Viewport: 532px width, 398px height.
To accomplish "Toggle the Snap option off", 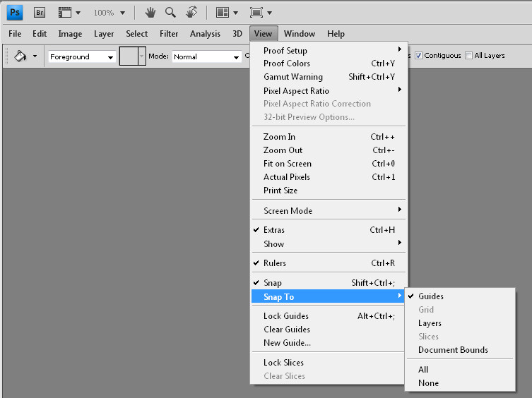I will tap(329, 283).
